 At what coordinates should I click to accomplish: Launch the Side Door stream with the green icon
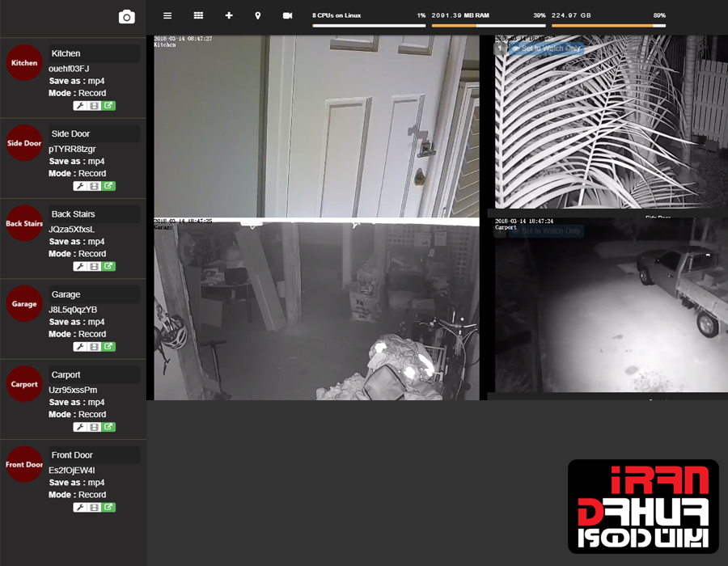coord(108,186)
